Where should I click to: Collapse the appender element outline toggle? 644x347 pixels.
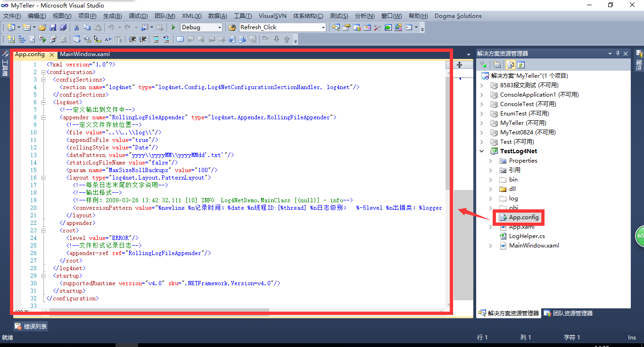click(43, 117)
